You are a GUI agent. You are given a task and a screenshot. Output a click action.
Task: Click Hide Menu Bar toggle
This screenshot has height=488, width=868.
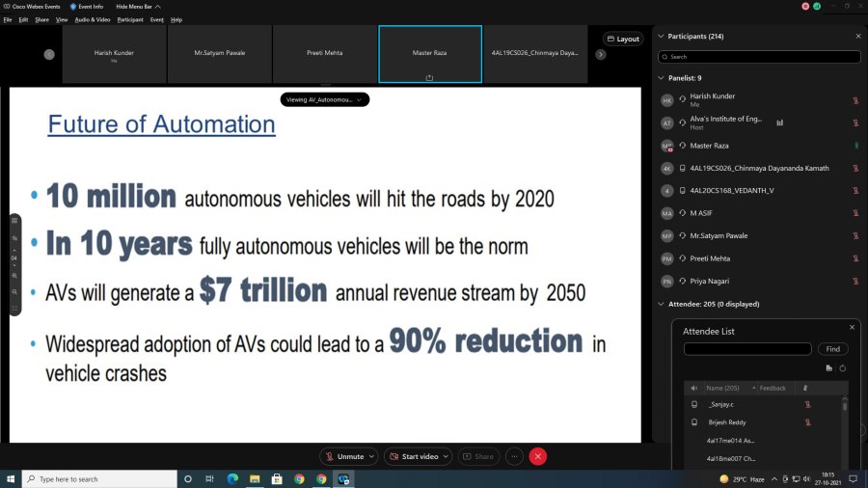coord(138,7)
